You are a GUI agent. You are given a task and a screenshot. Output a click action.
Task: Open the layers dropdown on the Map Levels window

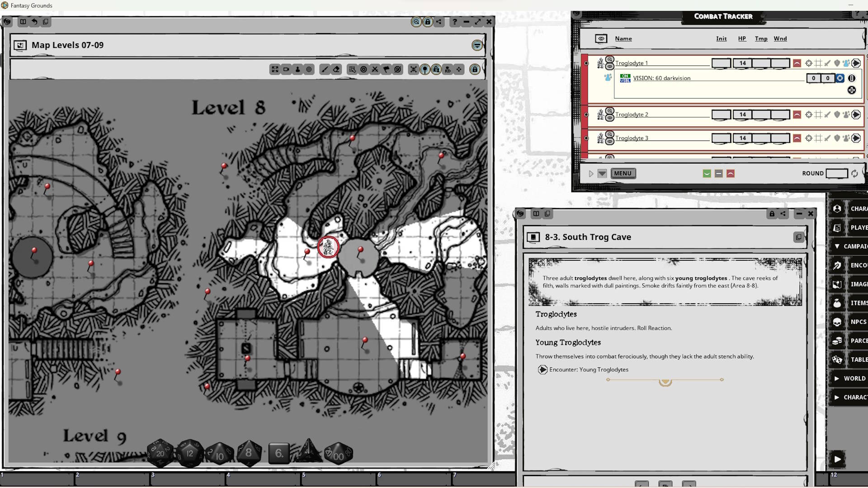point(477,45)
